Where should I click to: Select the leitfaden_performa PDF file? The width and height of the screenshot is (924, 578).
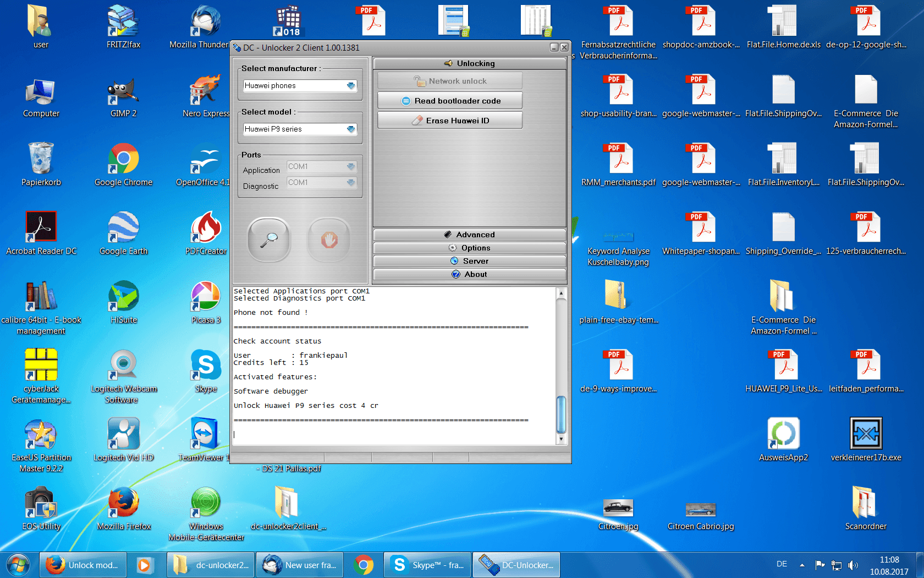[x=866, y=372]
